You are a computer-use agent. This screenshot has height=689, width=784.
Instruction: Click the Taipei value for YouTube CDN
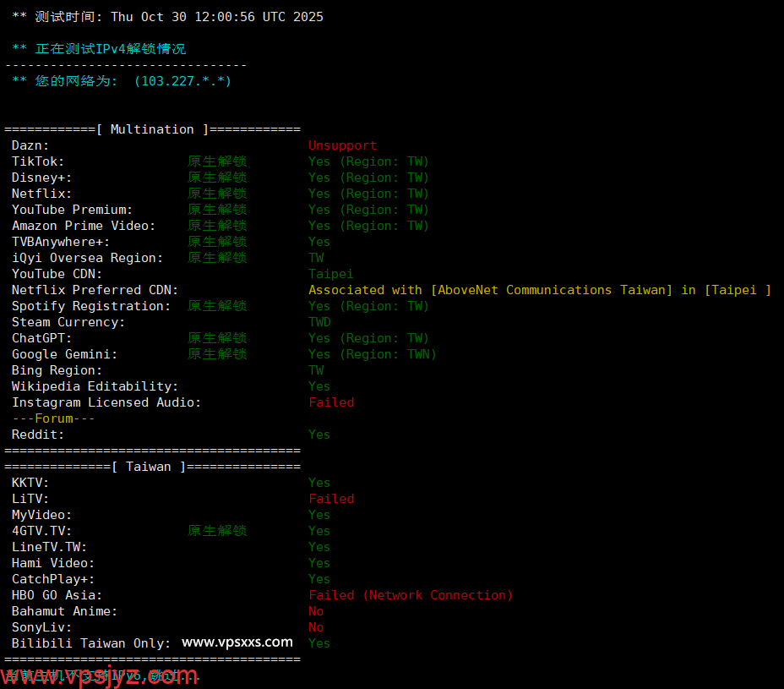point(330,274)
